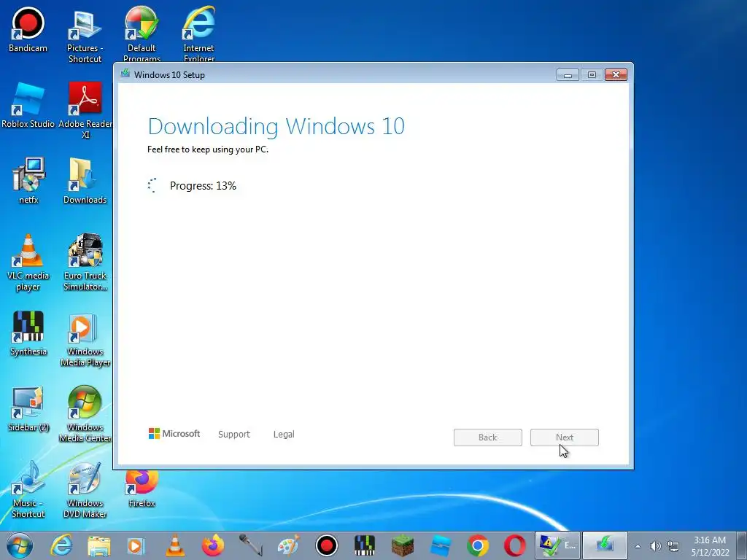Launch Internet Explorer from the taskbar

[x=61, y=545]
